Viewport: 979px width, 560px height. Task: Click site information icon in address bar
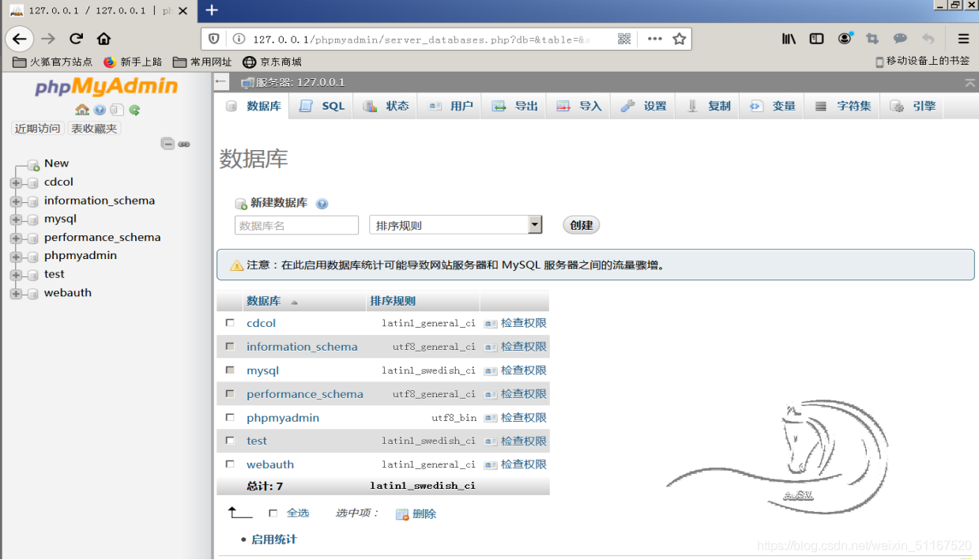tap(239, 39)
